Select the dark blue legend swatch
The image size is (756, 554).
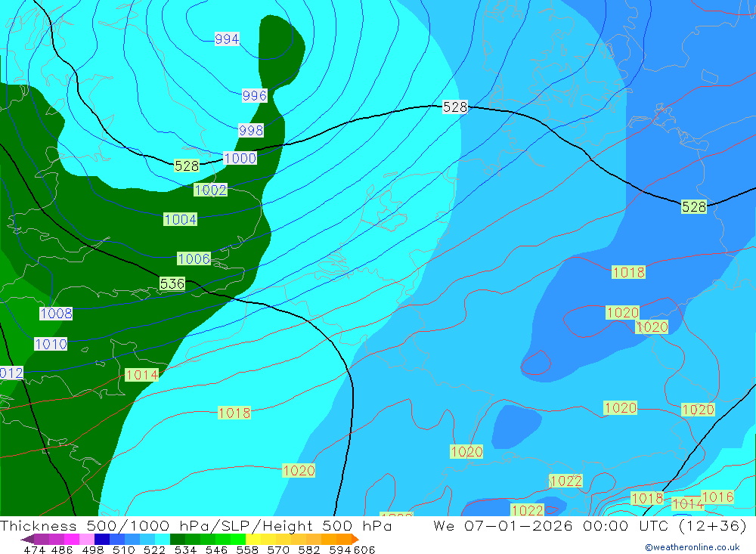pyautogui.click(x=102, y=539)
